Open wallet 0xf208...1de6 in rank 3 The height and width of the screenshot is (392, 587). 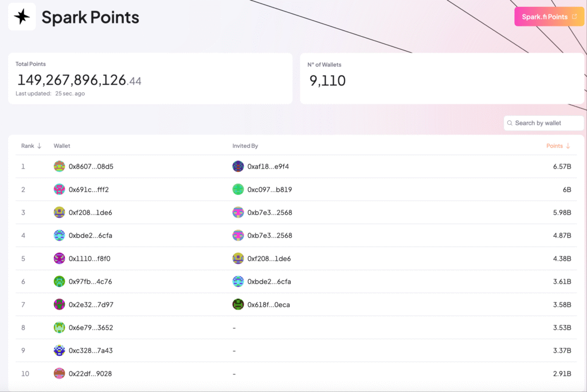coord(90,212)
